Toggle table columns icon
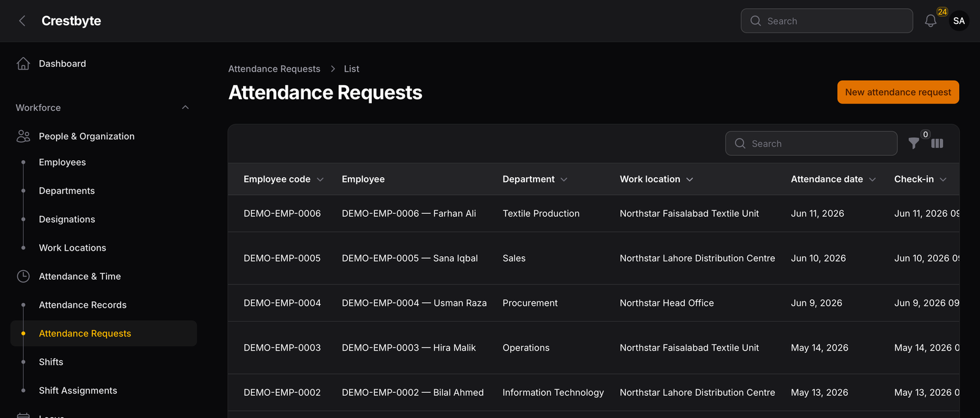Screen dimensions: 980x418 coord(937,143)
